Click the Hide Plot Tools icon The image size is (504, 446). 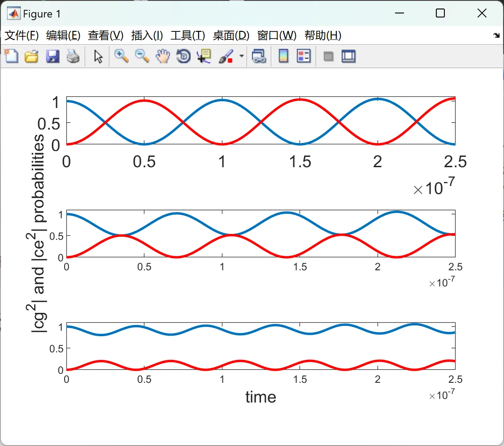click(328, 57)
